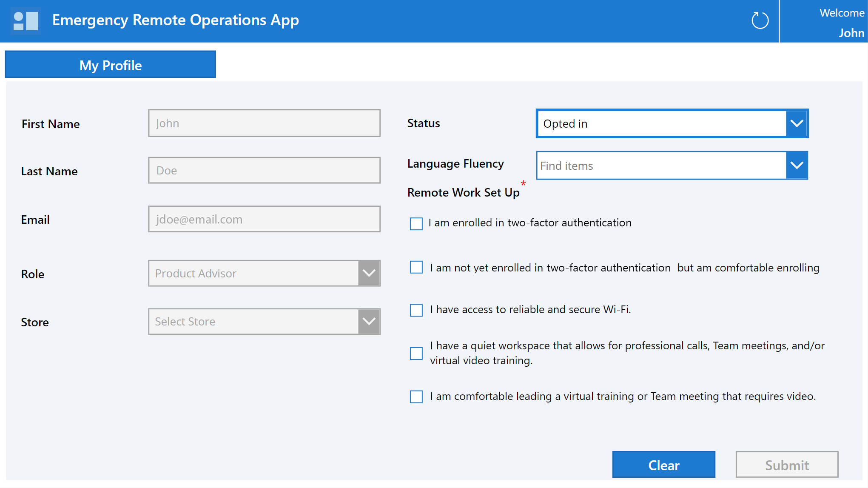Click the Last Name field showing Doe
The width and height of the screenshot is (868, 488).
(264, 170)
